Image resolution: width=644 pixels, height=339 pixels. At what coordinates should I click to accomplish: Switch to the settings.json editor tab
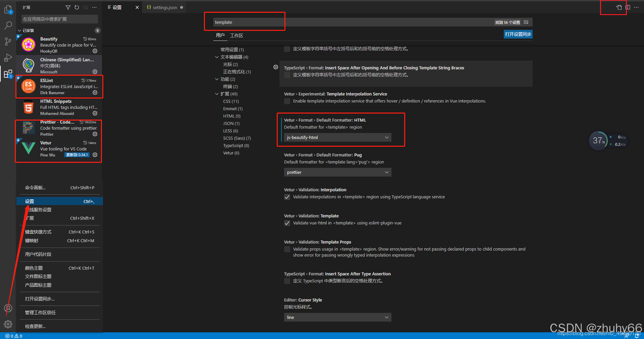point(165,7)
